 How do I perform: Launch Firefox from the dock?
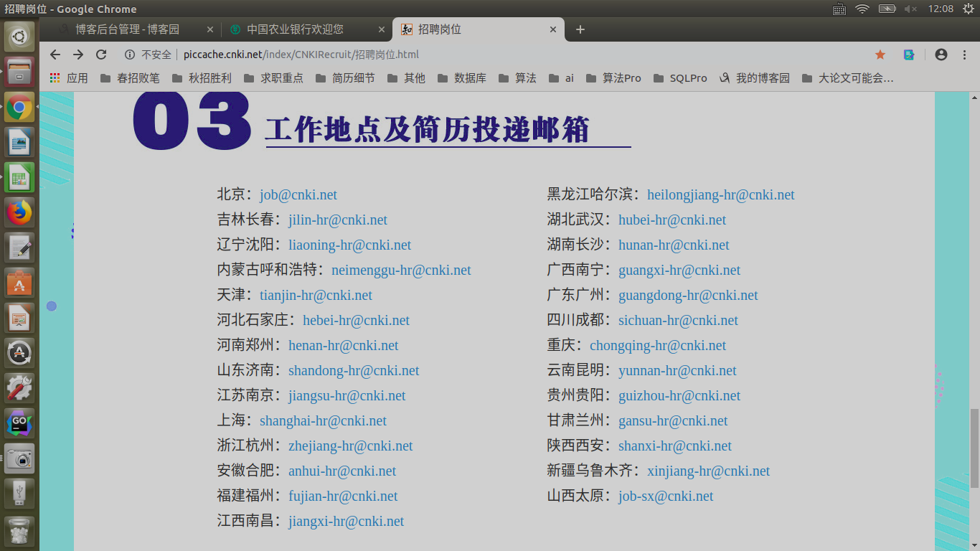[19, 212]
